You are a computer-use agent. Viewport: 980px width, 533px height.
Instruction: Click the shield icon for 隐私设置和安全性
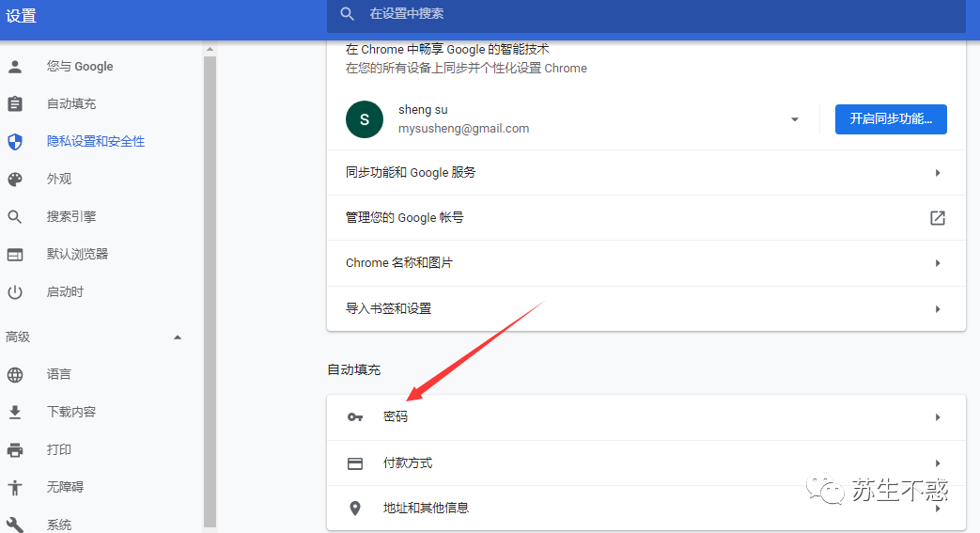[15, 141]
